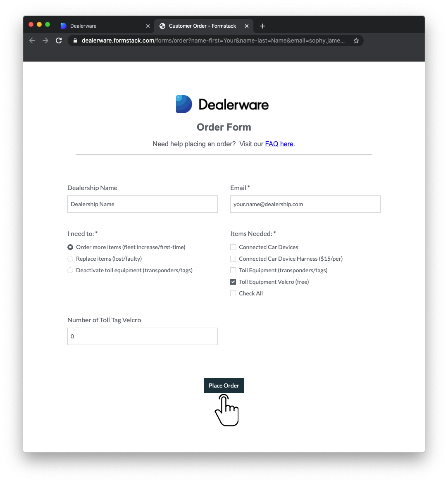This screenshot has height=483, width=448.
Task: Click the address bar URL
Action: click(213, 40)
